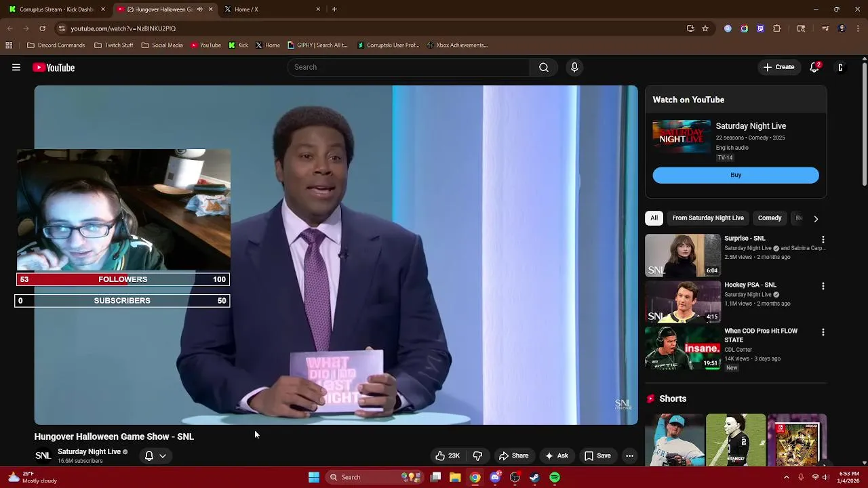Show hidden system tray icons chevron
Viewport: 868px width, 488px height.
tap(787, 477)
